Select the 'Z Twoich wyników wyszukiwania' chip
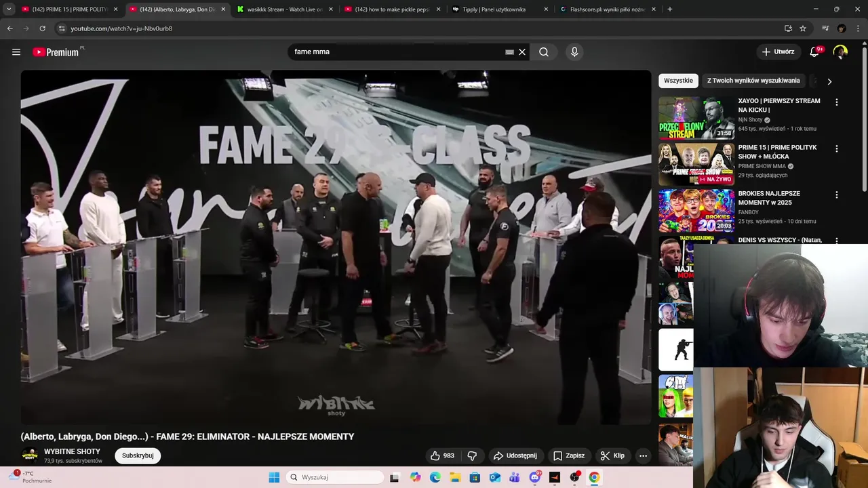Viewport: 868px width, 488px height. [753, 81]
